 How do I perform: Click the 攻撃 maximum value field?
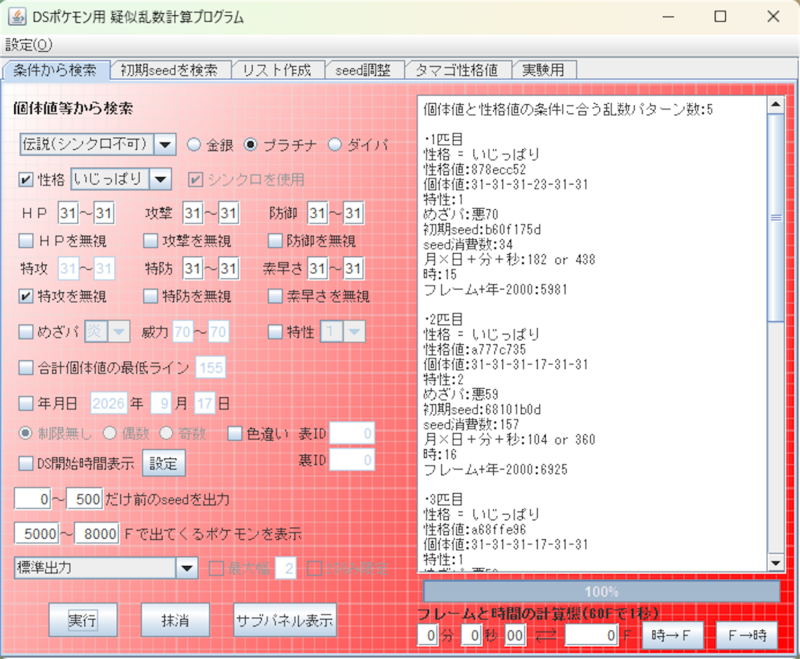click(x=228, y=213)
